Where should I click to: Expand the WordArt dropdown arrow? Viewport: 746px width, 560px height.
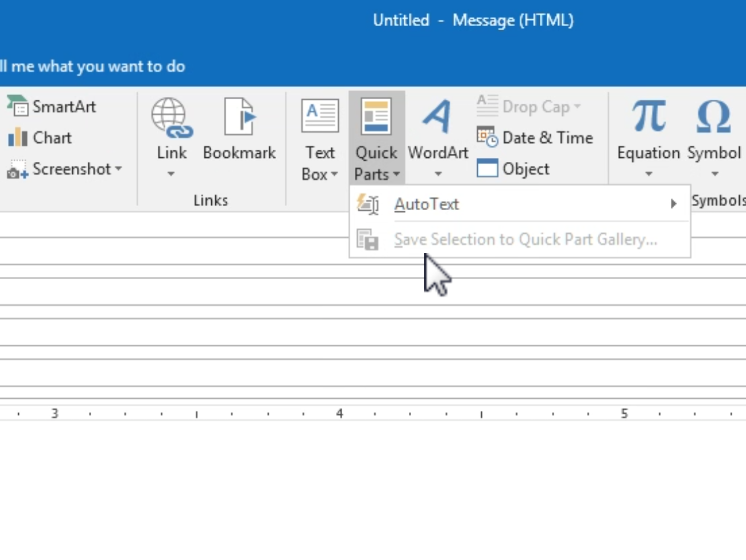point(438,174)
